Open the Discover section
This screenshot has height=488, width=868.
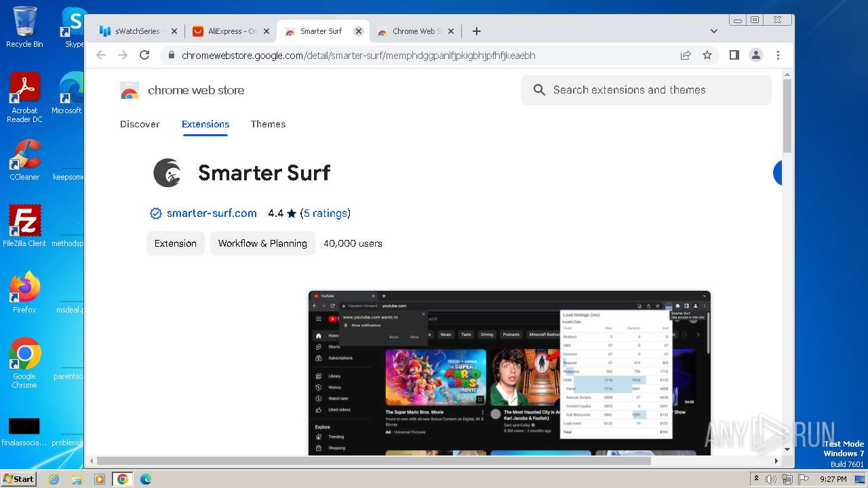tap(140, 124)
